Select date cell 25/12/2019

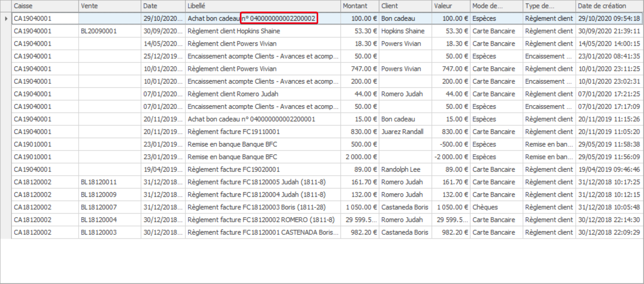[163, 56]
